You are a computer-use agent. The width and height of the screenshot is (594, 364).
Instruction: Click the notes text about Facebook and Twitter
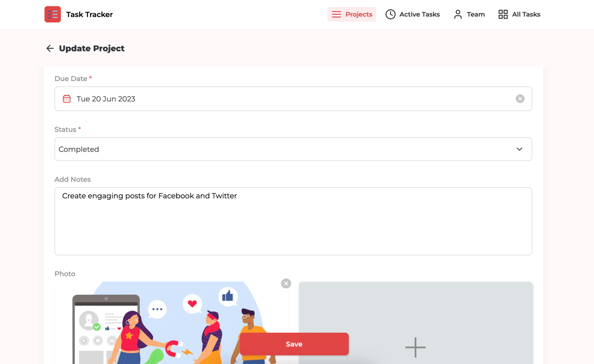[x=149, y=196]
